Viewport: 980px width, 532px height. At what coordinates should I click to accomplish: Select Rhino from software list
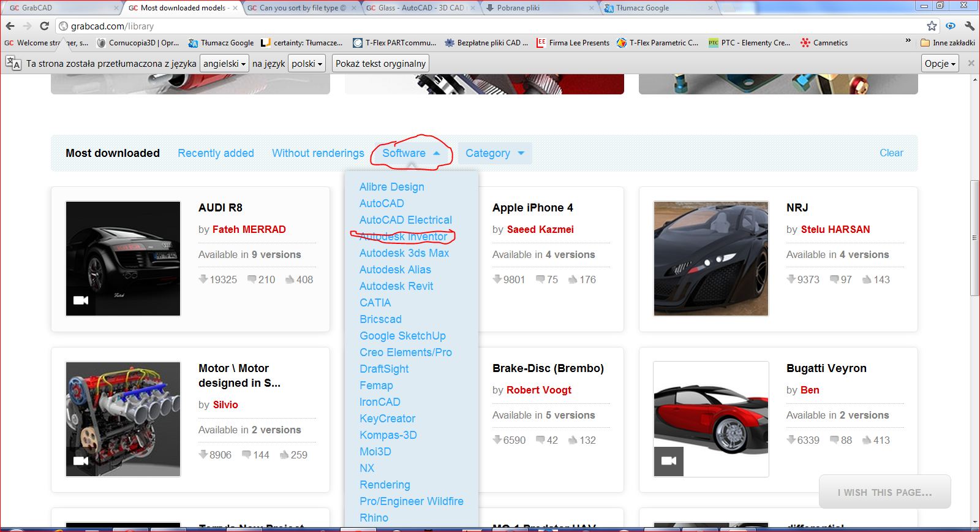(x=374, y=518)
